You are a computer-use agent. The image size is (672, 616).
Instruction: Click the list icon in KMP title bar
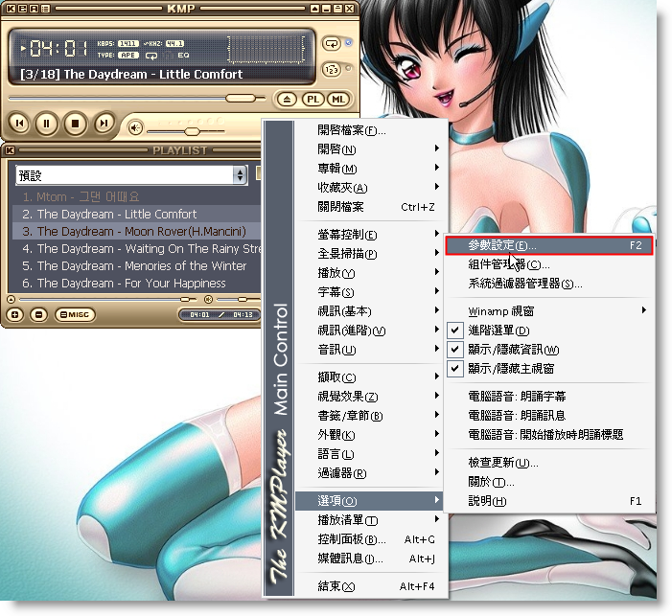45,9
